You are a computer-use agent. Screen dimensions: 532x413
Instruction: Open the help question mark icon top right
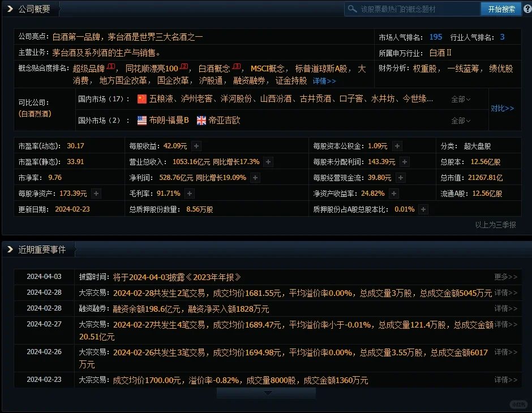tap(527, 8)
